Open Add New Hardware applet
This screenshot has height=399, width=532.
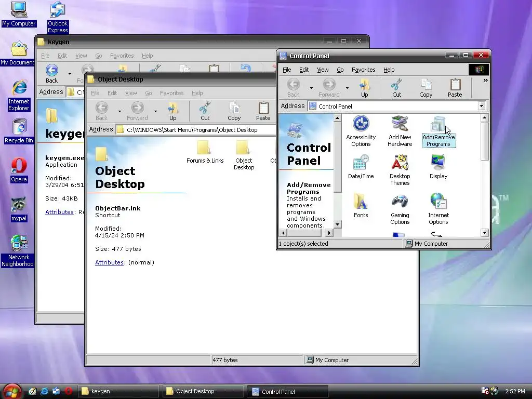tap(400, 131)
